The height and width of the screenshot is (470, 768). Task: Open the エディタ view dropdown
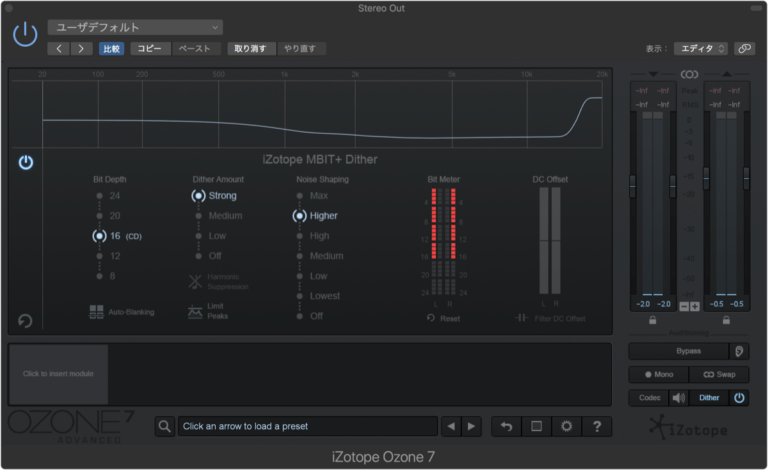701,48
